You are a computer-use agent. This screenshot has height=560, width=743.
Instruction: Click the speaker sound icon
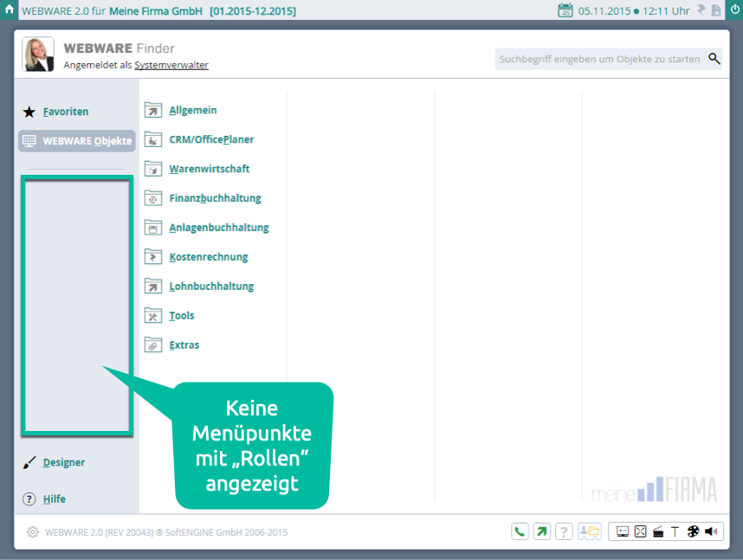[711, 531]
